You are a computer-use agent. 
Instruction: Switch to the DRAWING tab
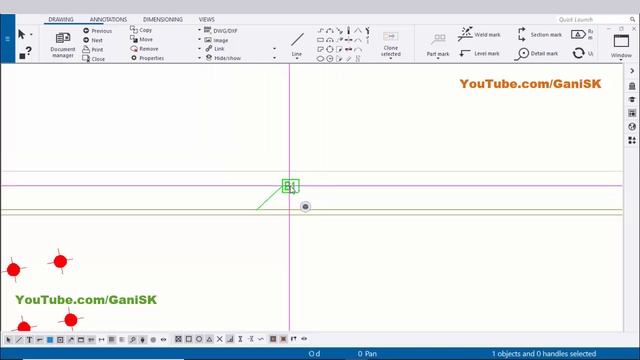click(x=61, y=20)
